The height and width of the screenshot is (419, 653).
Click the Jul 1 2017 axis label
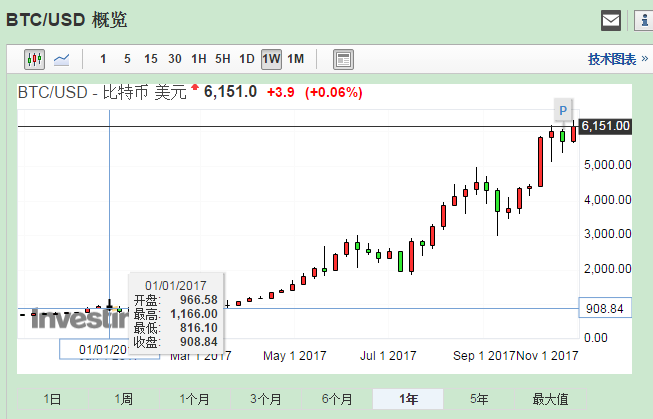click(388, 356)
